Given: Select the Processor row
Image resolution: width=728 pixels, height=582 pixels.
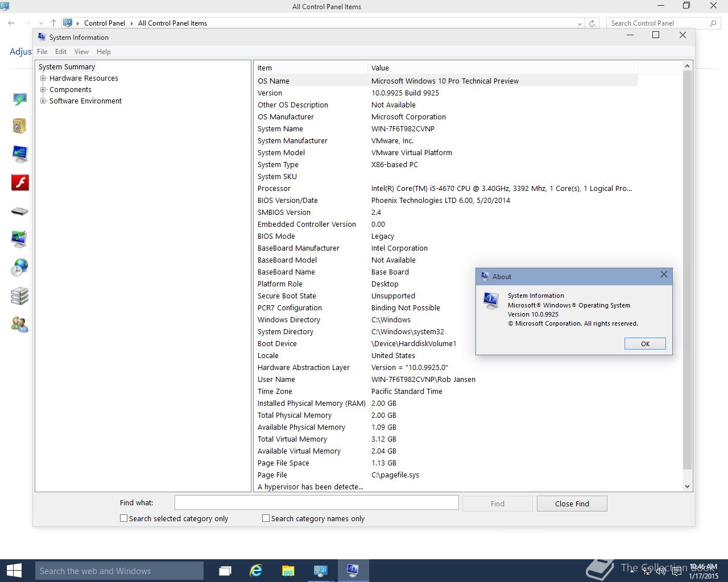Looking at the screenshot, I should (446, 188).
